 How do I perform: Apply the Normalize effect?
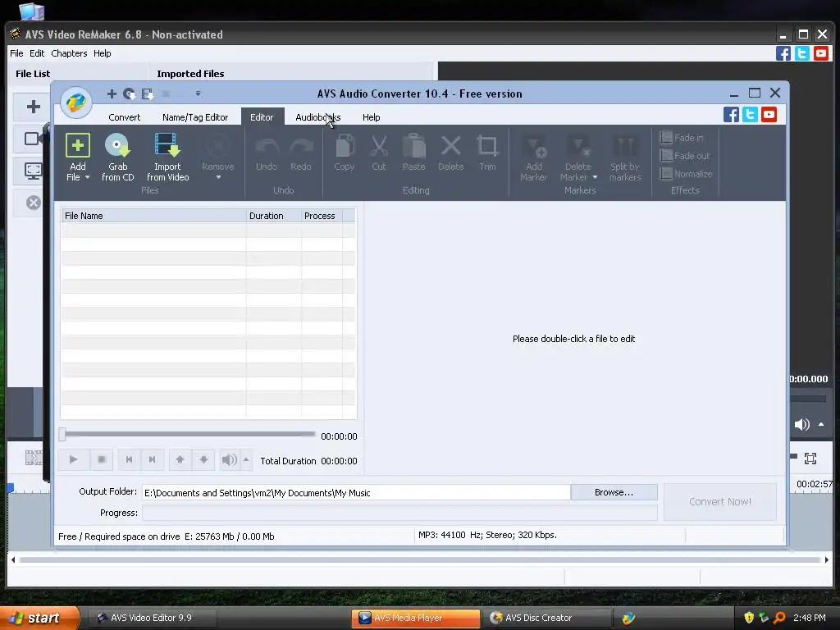(686, 174)
